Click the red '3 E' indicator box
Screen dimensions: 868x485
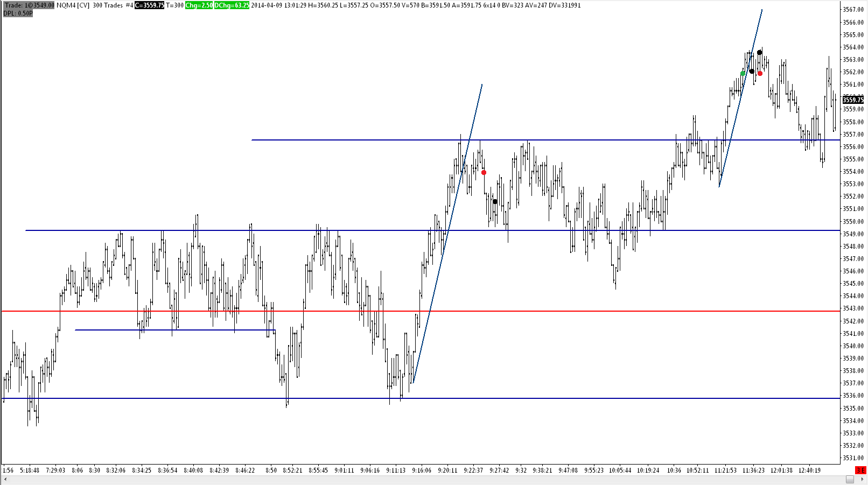[860, 470]
